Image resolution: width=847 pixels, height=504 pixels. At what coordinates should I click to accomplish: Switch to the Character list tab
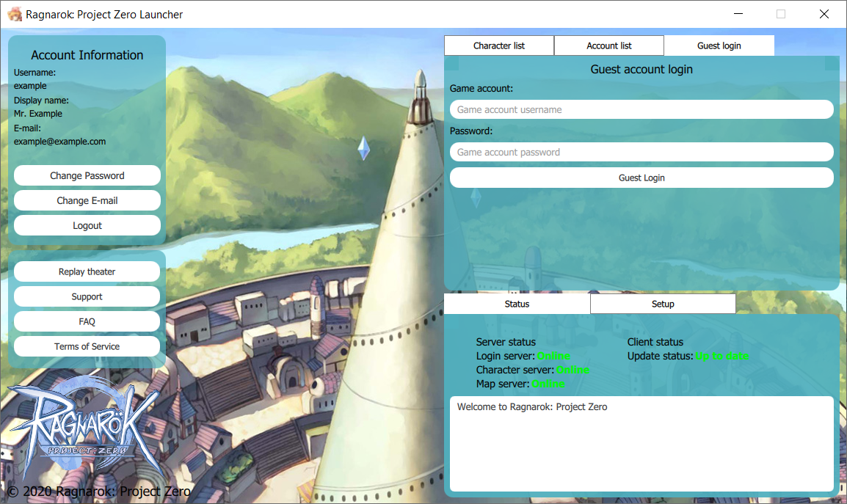click(499, 45)
